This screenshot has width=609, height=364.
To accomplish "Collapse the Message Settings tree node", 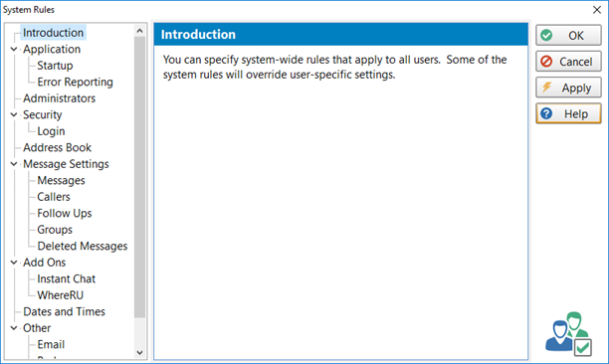I will click(14, 164).
